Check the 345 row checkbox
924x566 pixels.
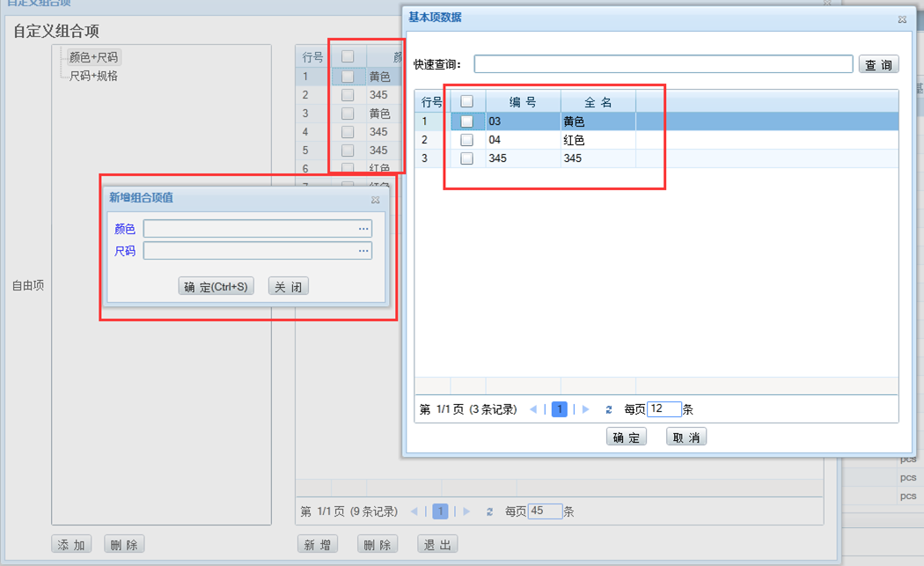(466, 158)
